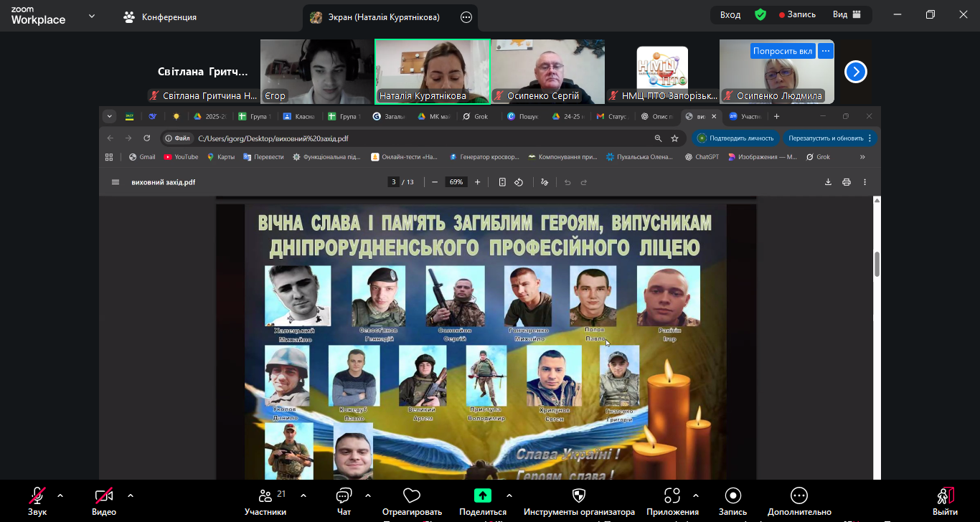Open the ChatGPT bookmark
Image resolution: width=980 pixels, height=522 pixels.
pyautogui.click(x=702, y=157)
